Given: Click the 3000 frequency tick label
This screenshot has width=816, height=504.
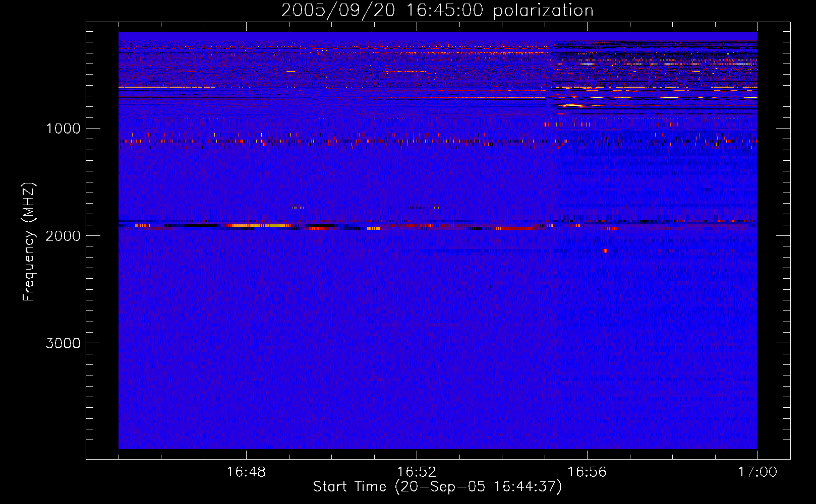Looking at the screenshot, I should [63, 343].
